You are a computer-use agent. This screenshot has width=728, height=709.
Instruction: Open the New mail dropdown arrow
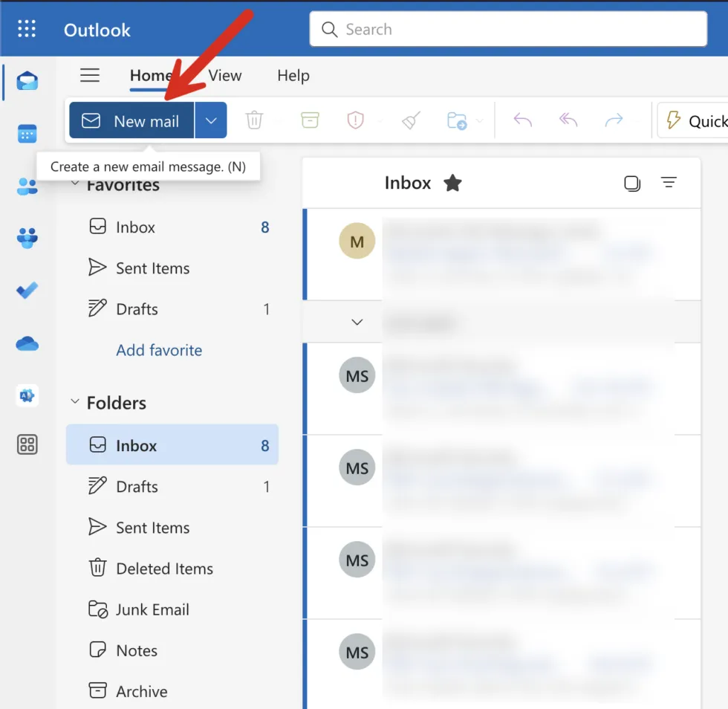click(x=211, y=120)
